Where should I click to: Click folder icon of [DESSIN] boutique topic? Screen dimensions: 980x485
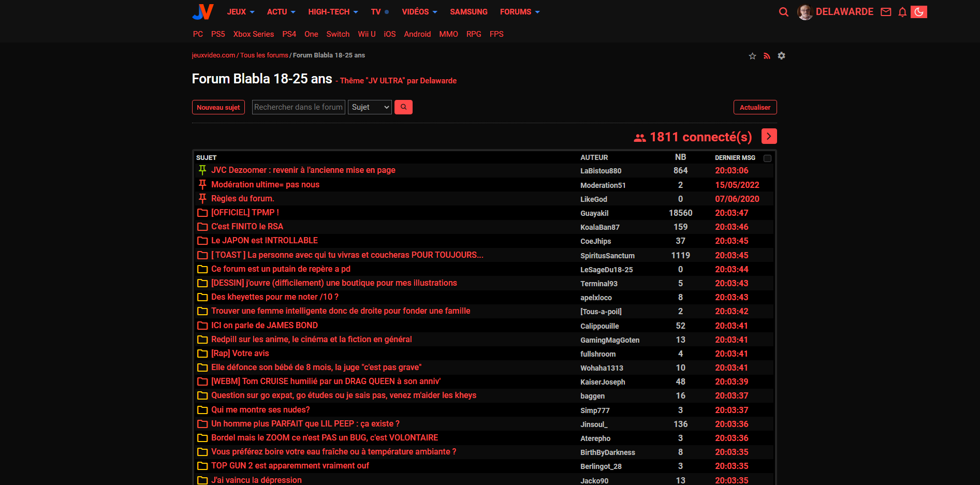click(202, 283)
